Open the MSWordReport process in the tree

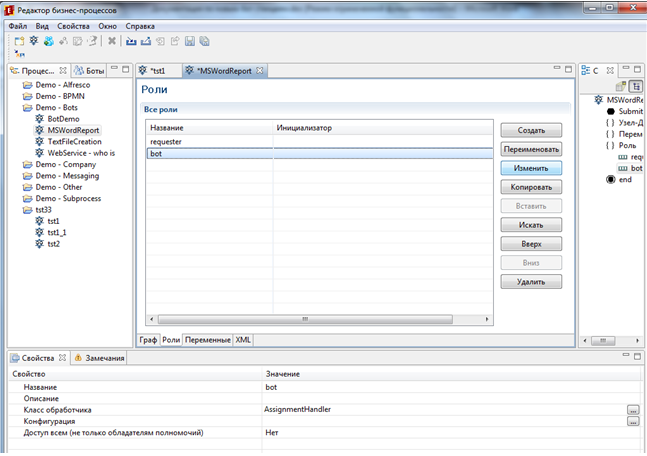pyautogui.click(x=74, y=130)
